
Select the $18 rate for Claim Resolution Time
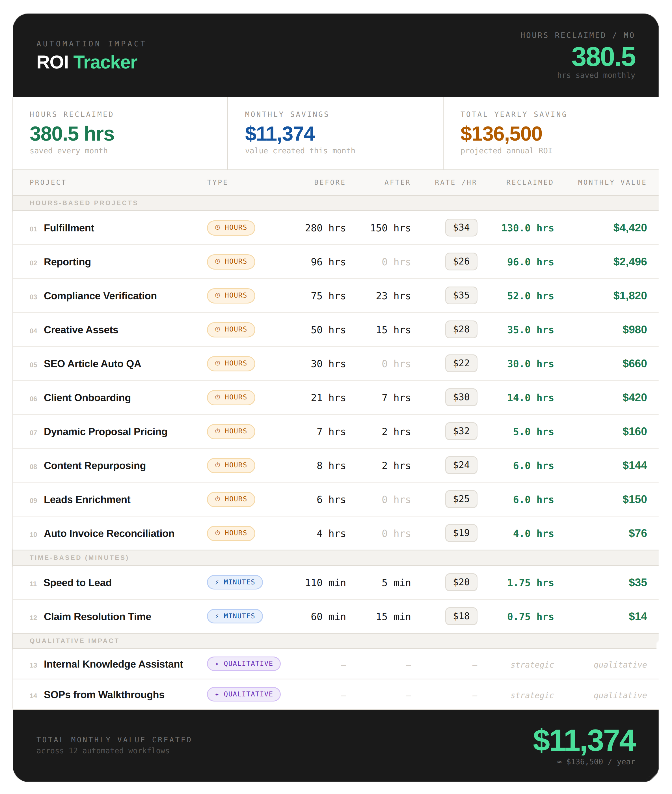click(x=461, y=616)
